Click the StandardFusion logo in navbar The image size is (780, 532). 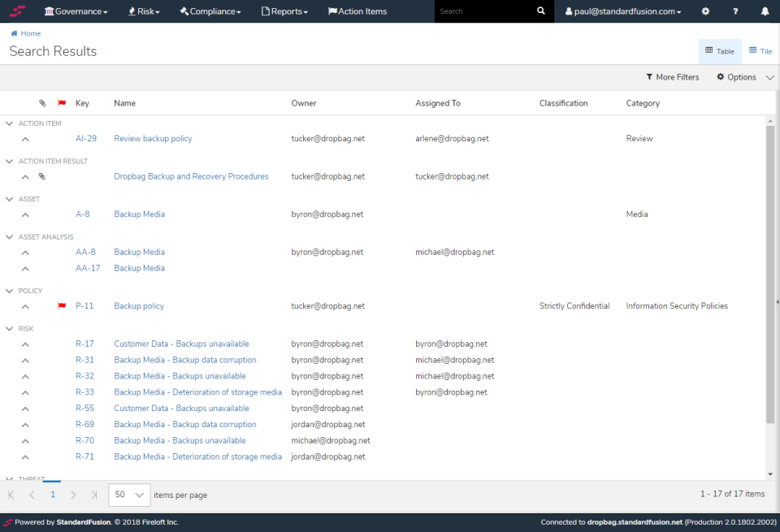click(17, 11)
